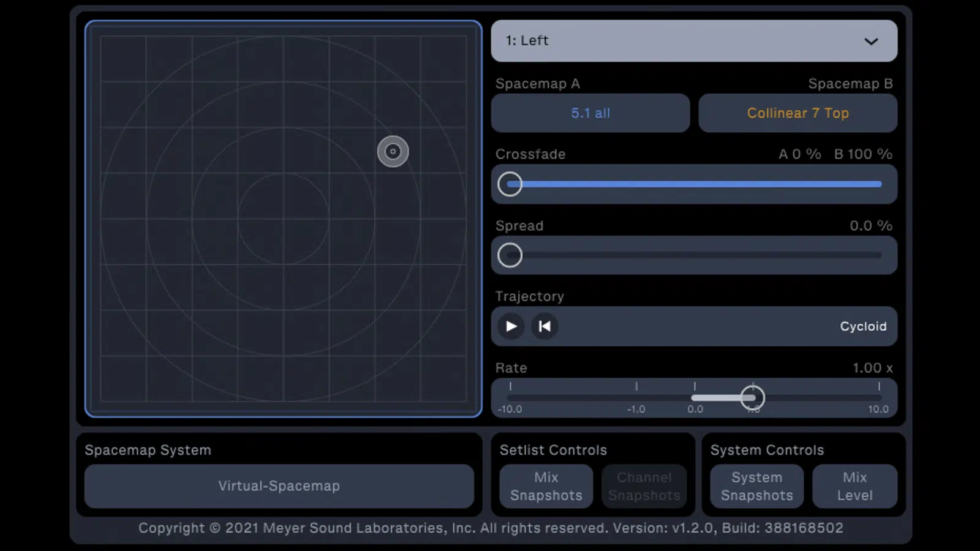
Task: Open the Spacemap A selector labeled 5.1 all
Action: pyautogui.click(x=590, y=113)
